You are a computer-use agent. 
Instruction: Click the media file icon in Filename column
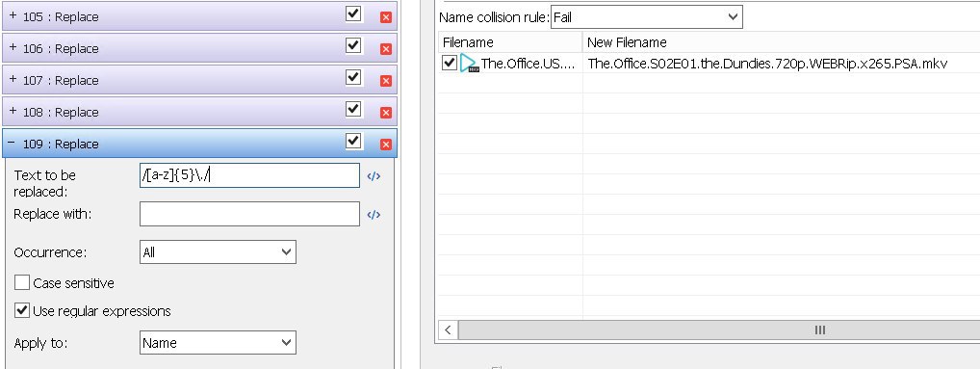click(469, 64)
